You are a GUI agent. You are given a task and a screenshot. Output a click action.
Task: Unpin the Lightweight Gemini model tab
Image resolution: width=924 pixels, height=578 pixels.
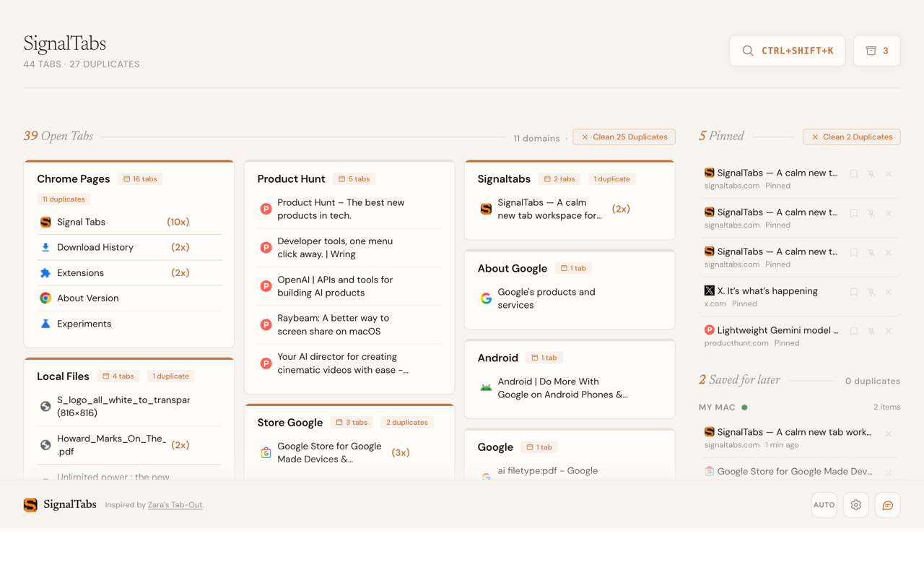click(871, 331)
